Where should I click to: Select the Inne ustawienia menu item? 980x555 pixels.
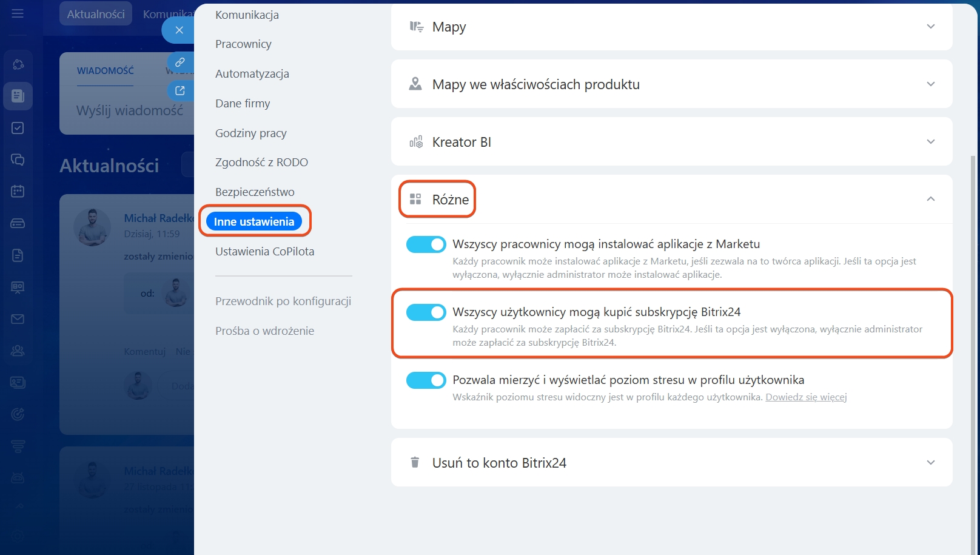[254, 221]
